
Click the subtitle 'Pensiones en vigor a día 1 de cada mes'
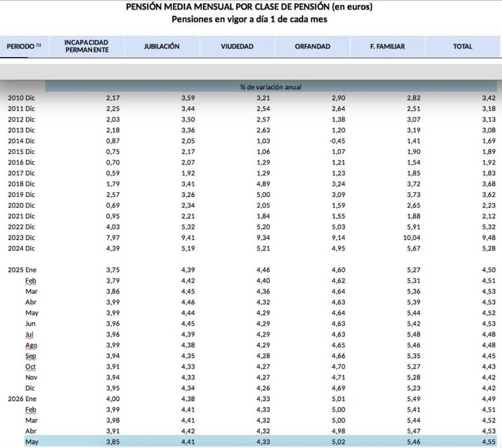[x=249, y=19]
